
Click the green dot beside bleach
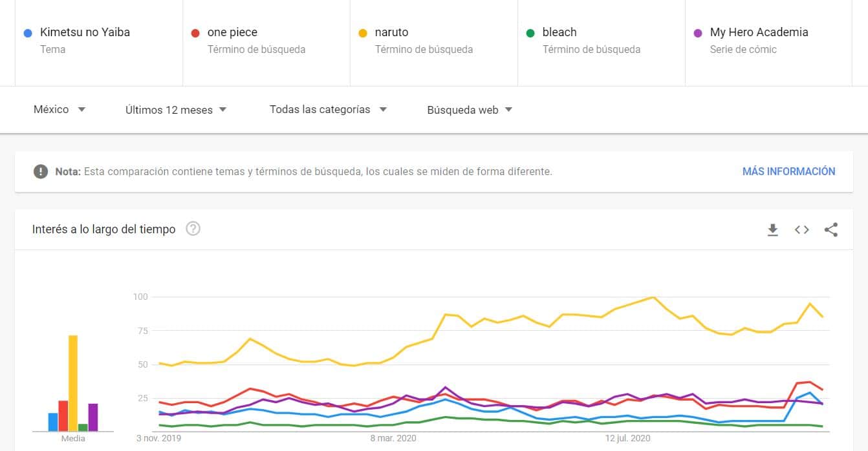[530, 33]
